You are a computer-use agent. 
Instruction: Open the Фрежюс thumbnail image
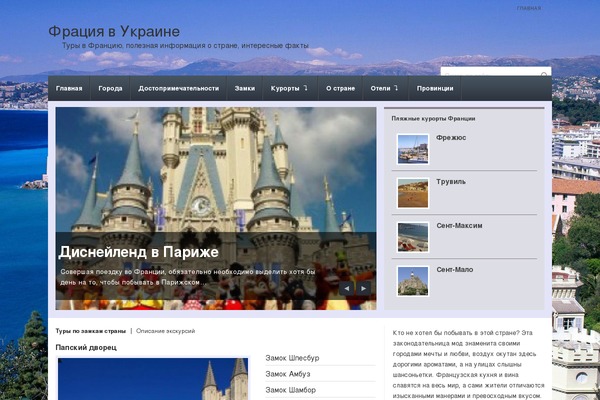point(413,149)
